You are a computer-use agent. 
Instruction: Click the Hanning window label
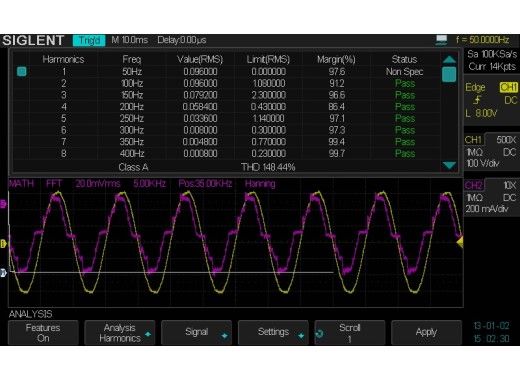[x=260, y=184]
